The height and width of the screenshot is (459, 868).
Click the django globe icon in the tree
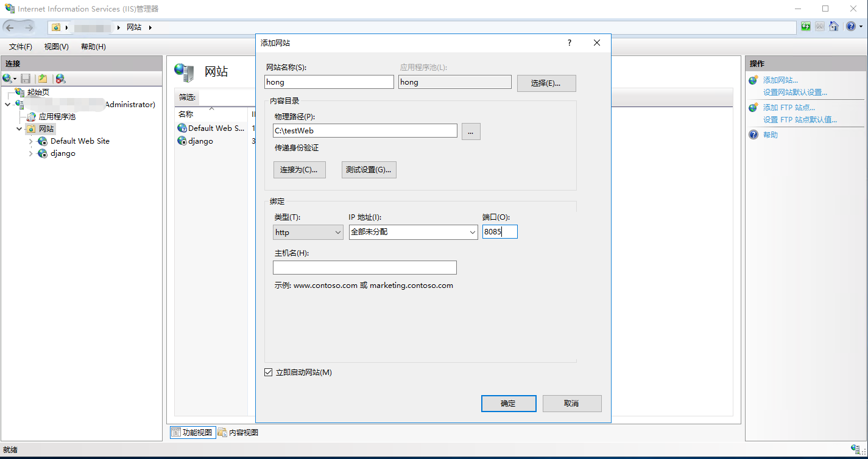43,153
